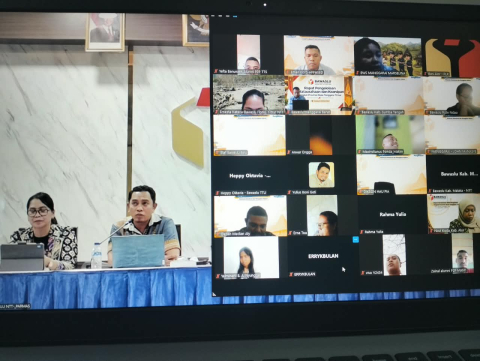Click muted mic icon by Bawaslu Rote Ndao
The width and height of the screenshot is (480, 361).
427,112
